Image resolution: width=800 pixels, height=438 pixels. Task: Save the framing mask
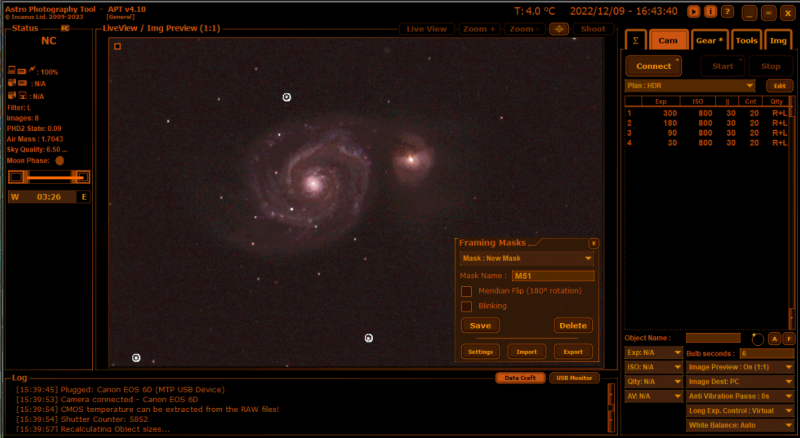[x=480, y=325]
